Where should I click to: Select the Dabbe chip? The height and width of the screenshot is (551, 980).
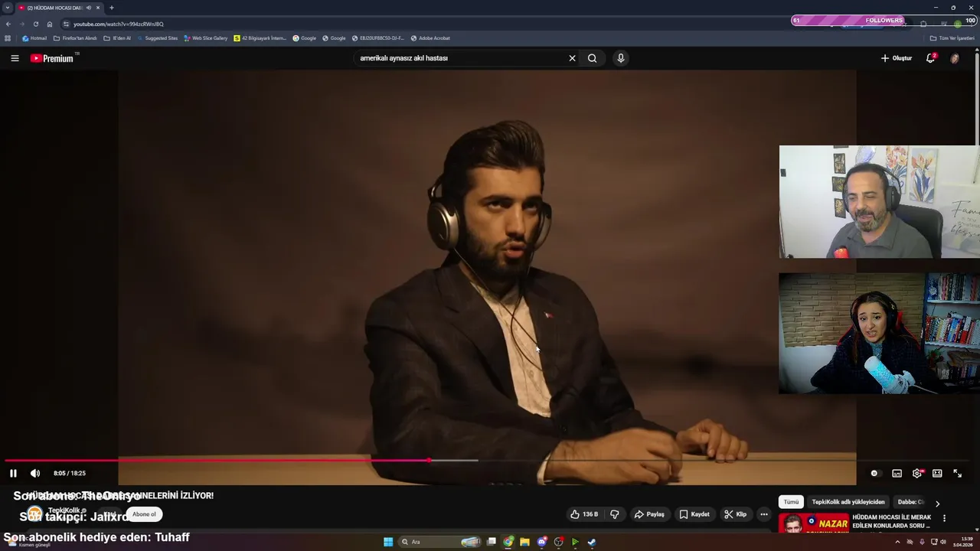pos(911,502)
